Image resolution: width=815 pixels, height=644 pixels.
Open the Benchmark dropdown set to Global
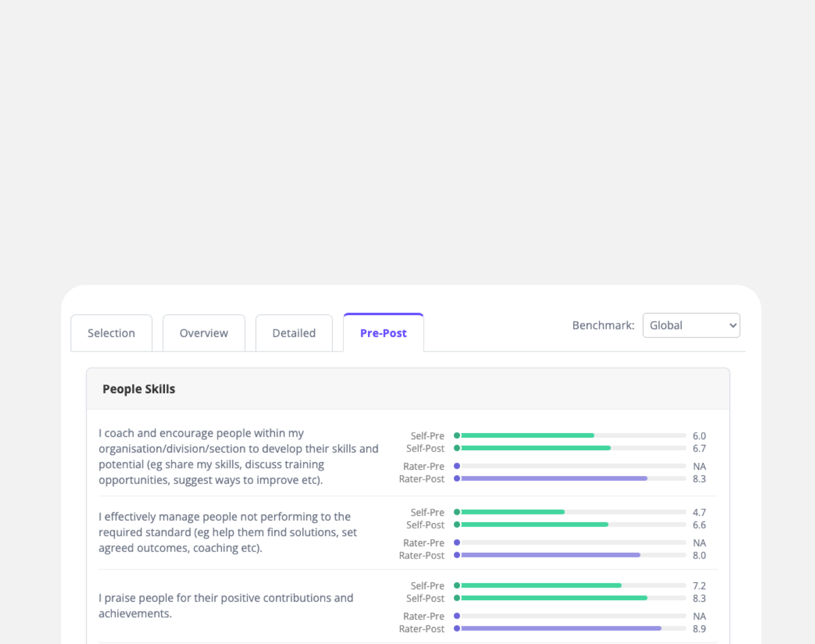[691, 326]
